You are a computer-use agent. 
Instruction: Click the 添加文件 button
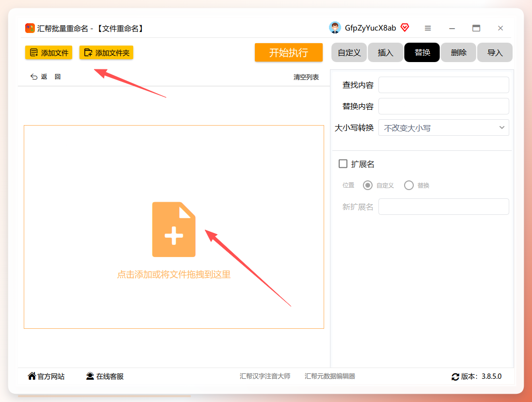click(48, 53)
